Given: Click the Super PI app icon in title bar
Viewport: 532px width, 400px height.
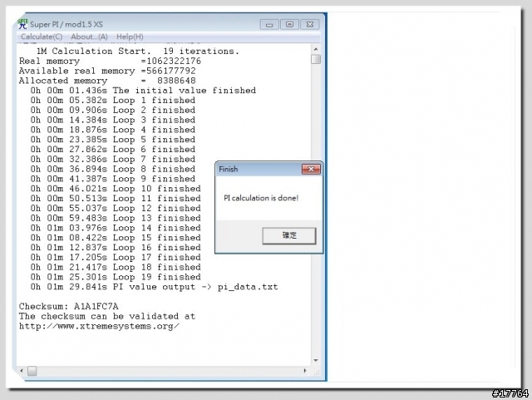Looking at the screenshot, I should (22, 24).
